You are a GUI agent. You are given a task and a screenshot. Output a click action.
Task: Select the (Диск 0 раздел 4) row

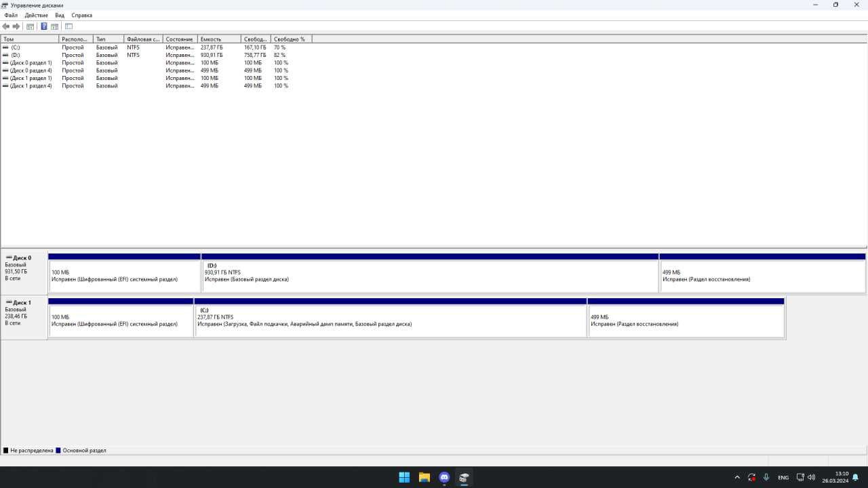pos(156,70)
